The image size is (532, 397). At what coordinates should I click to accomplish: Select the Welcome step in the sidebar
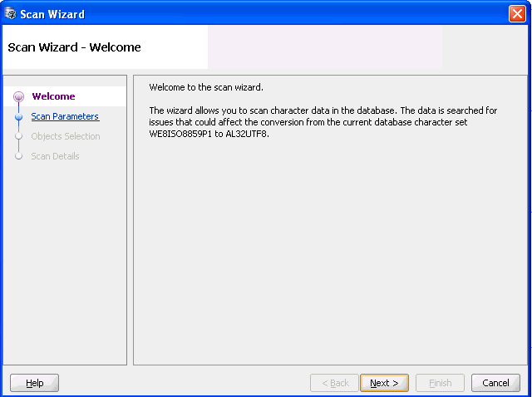(53, 97)
